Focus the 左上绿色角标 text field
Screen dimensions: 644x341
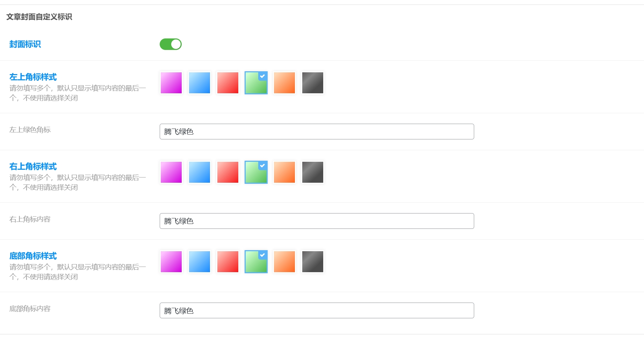[317, 132]
